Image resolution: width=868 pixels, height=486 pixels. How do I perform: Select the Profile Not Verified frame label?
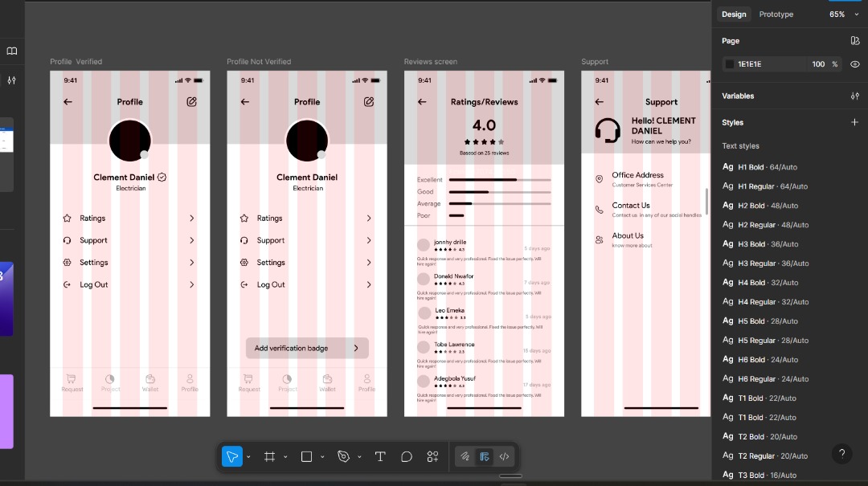pos(259,61)
